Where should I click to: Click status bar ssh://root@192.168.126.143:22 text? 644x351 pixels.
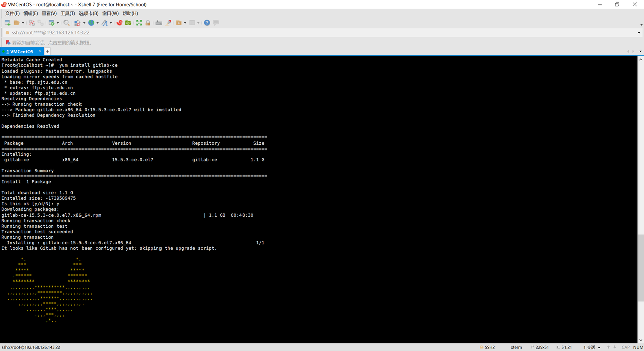coord(31,347)
